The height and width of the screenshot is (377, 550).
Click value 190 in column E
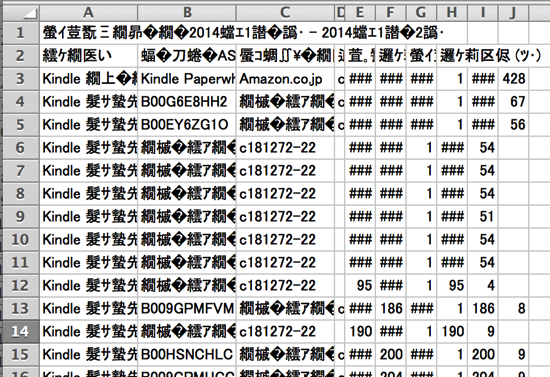point(360,331)
